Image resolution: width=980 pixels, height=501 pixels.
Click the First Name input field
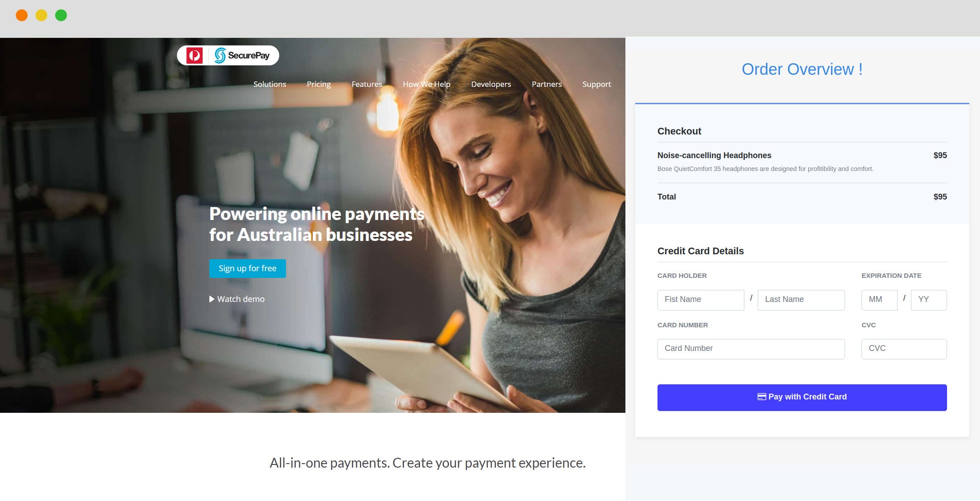pyautogui.click(x=701, y=299)
